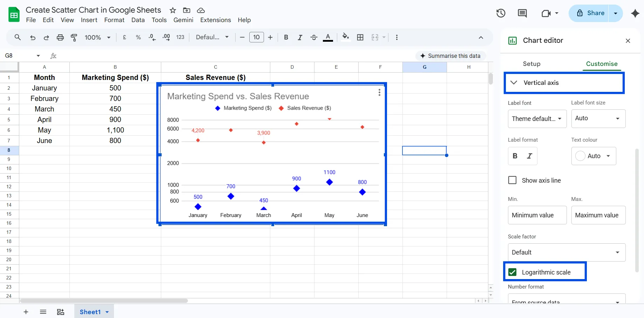The width and height of the screenshot is (644, 318).
Task: Open the Label font dropdown
Action: (537, 119)
